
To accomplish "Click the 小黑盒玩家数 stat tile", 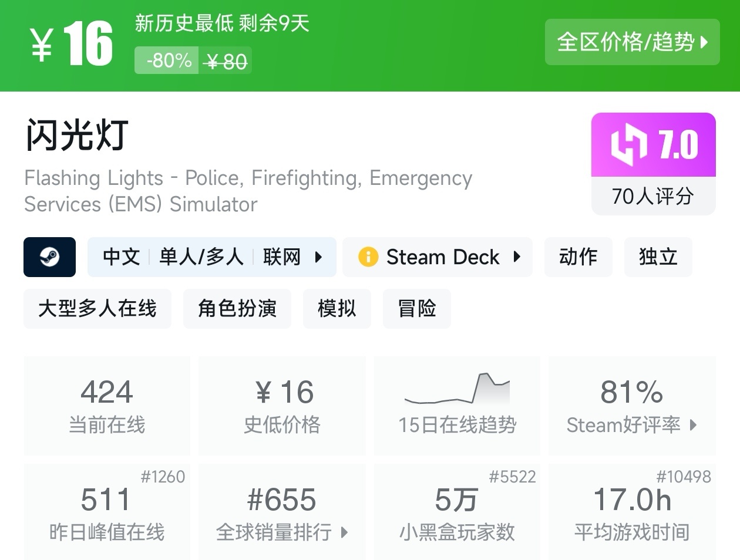I will pyautogui.click(x=456, y=512).
